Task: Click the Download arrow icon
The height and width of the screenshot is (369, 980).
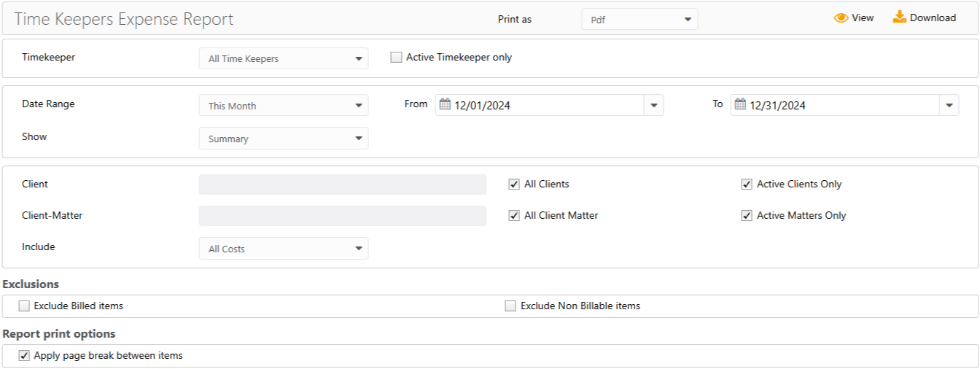Action: (x=900, y=17)
